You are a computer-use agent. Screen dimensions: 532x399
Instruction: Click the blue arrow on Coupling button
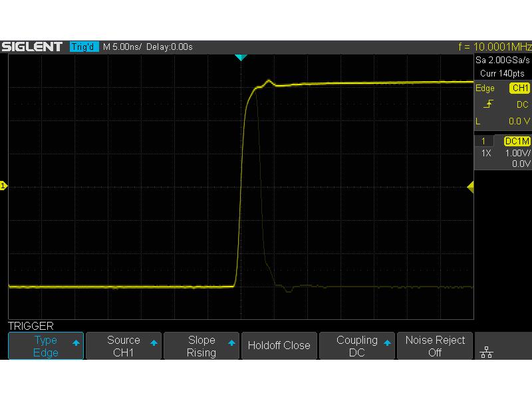(387, 342)
